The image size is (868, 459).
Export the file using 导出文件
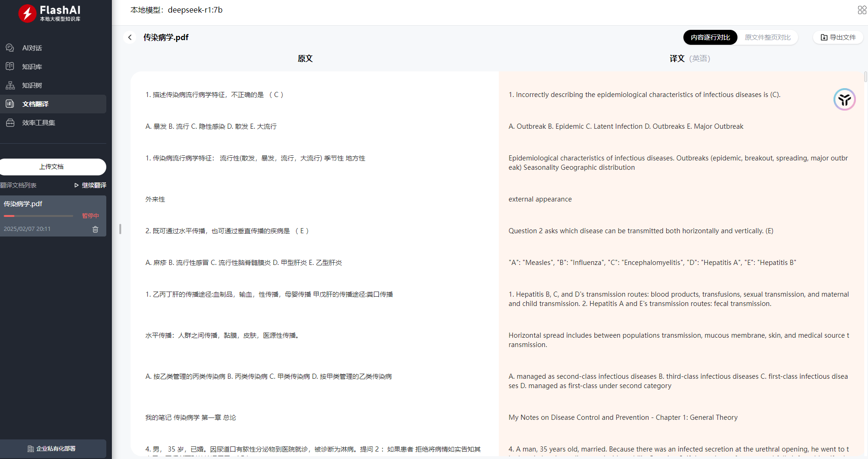coord(838,37)
